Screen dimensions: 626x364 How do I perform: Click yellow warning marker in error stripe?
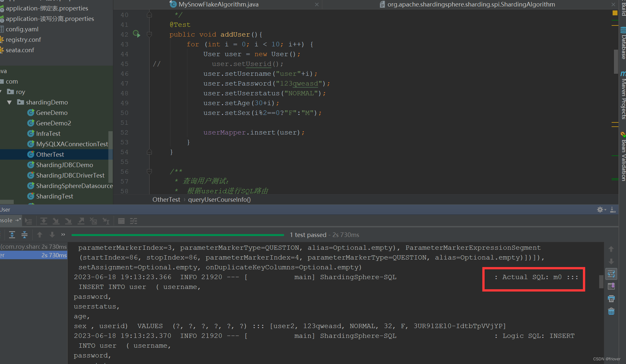[x=615, y=13]
